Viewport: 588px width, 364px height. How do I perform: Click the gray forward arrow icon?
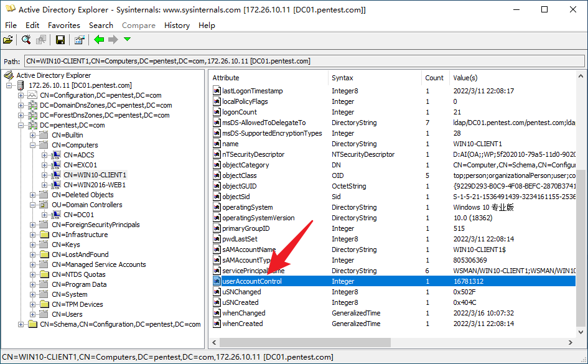(113, 39)
